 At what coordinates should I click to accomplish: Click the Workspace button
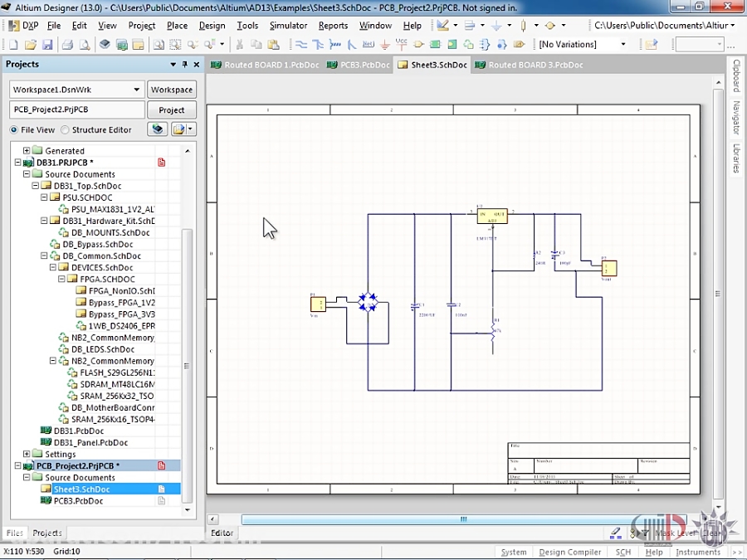[x=171, y=90]
